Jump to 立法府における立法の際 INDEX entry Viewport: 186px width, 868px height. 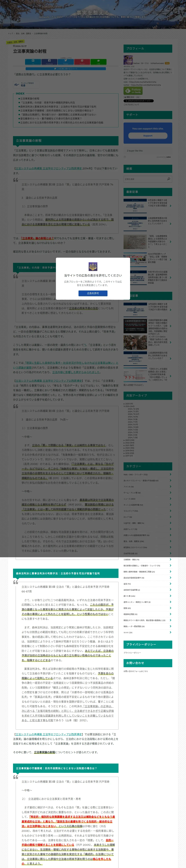pos(62,123)
